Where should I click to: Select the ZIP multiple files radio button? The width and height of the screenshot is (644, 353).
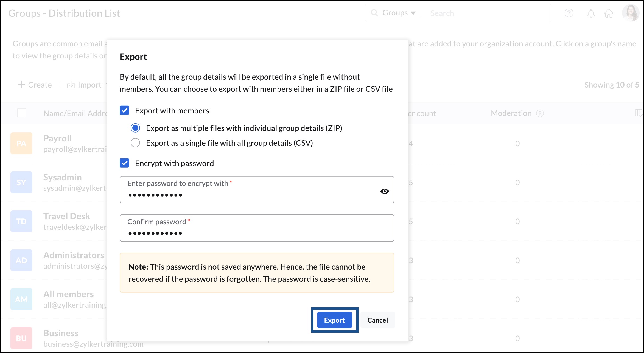136,128
